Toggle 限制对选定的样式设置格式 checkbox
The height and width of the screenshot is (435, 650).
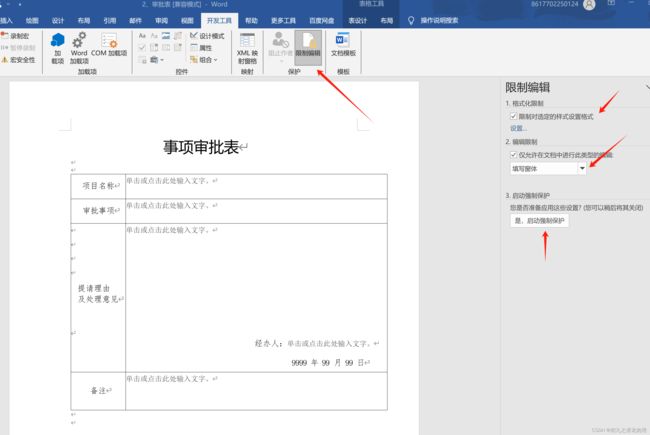coord(514,117)
